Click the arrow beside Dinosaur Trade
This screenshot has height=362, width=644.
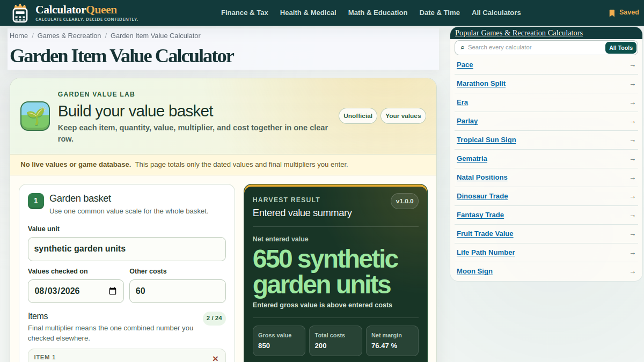click(x=632, y=197)
